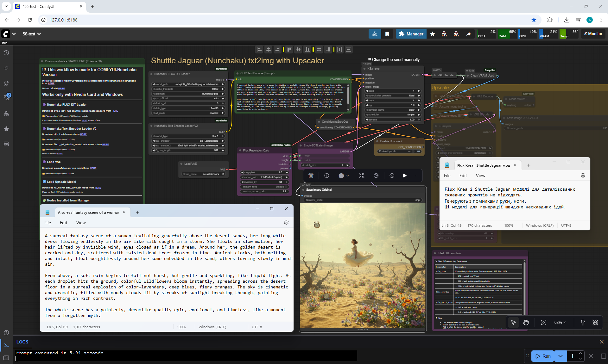Delete the selected node via trash icon
The image size is (608, 364).
click(311, 176)
